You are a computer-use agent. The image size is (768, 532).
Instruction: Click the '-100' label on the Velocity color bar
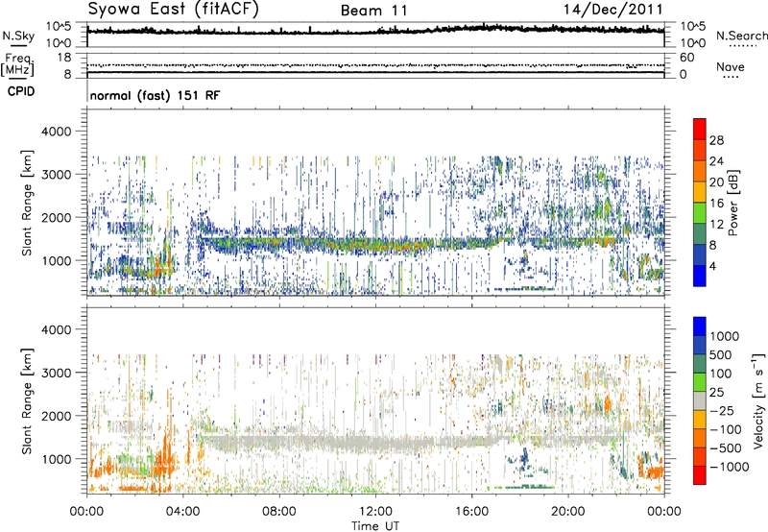click(726, 429)
